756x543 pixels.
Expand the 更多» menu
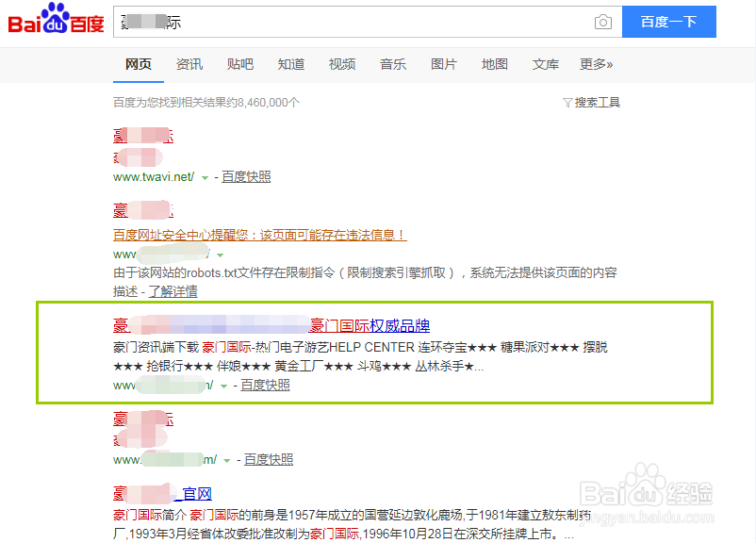coord(597,64)
